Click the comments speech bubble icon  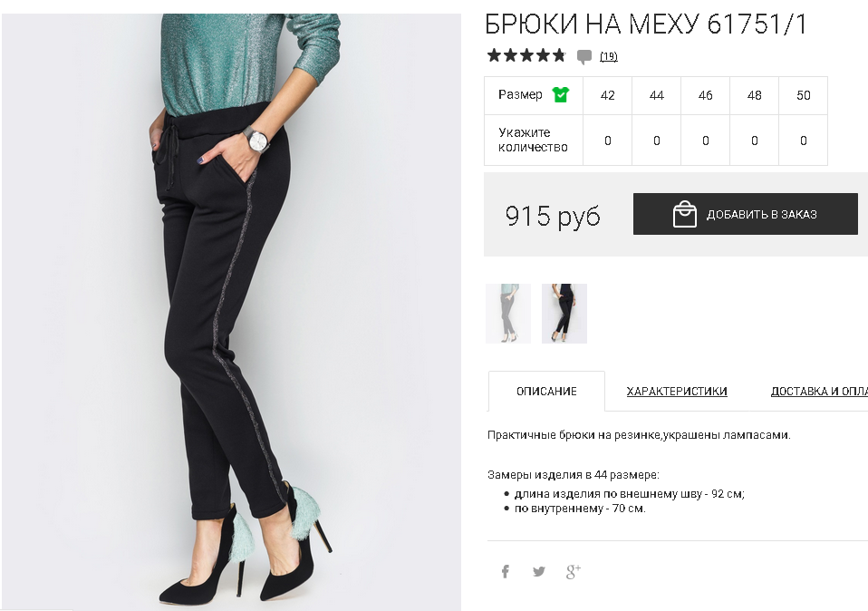point(583,56)
